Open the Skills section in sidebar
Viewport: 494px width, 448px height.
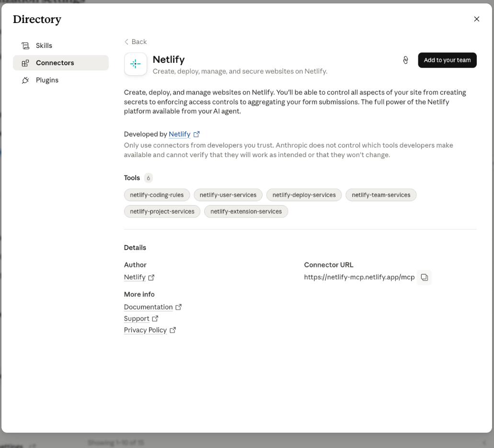coord(61,46)
